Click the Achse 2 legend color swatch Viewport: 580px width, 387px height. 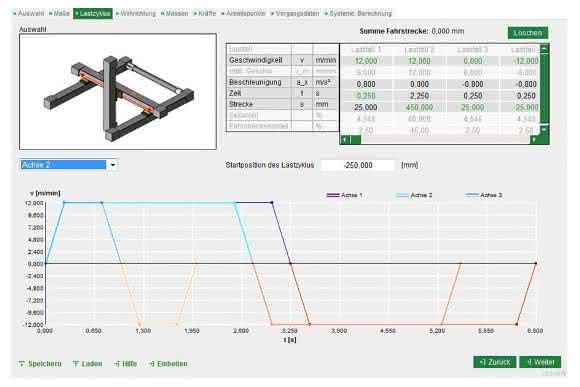402,195
